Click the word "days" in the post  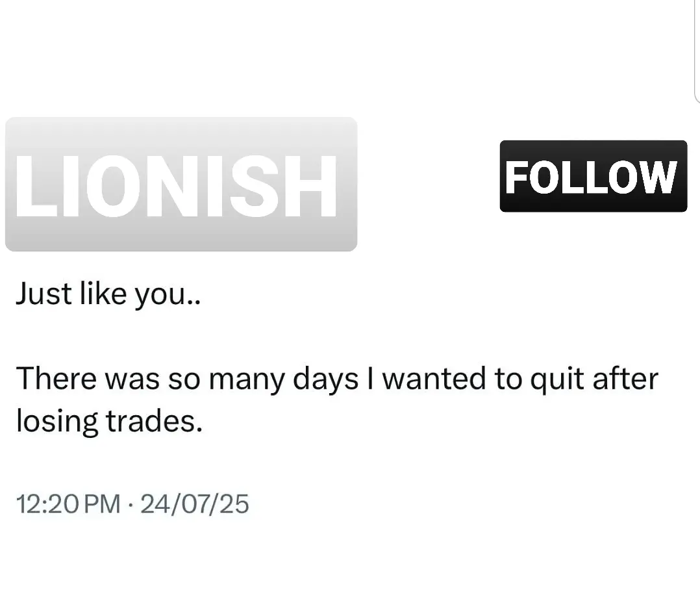325,379
